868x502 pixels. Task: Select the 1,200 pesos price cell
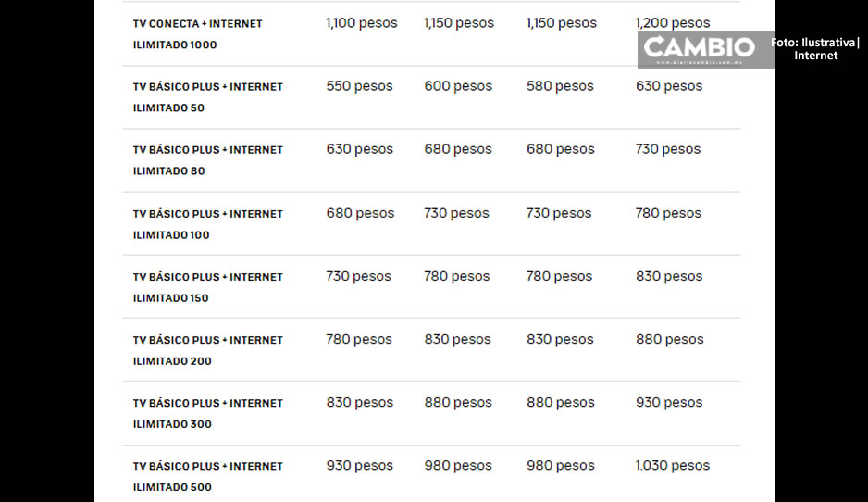[x=673, y=23]
